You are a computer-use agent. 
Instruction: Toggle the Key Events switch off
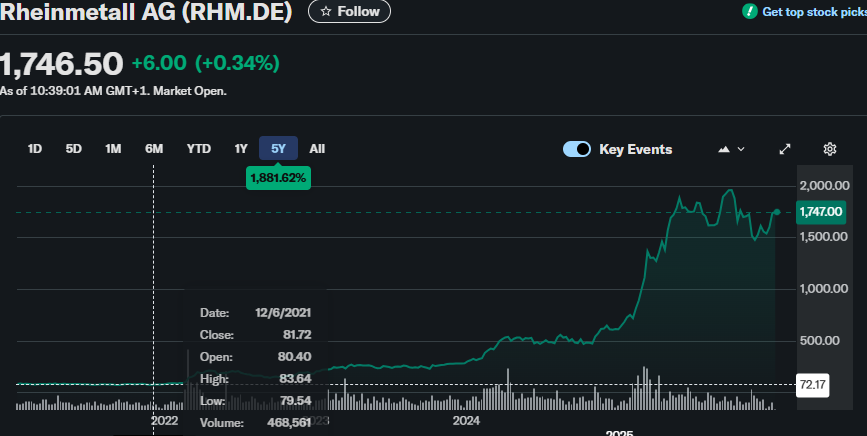[577, 149]
